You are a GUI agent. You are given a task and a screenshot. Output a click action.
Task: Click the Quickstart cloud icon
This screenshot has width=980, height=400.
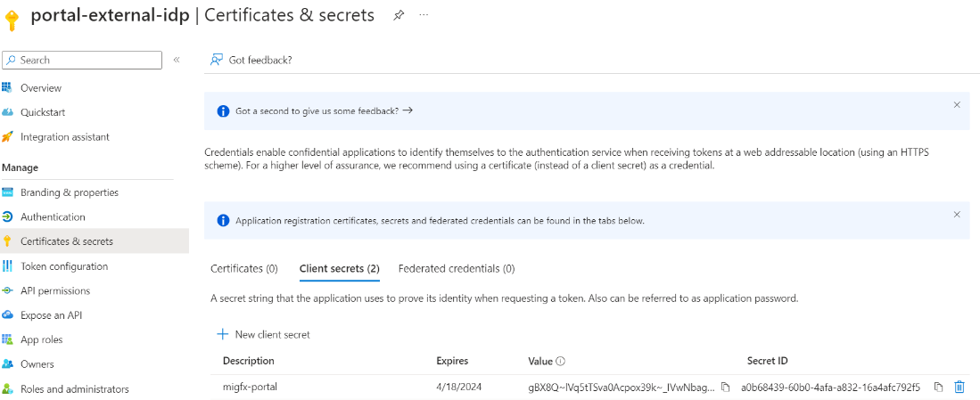point(7,112)
